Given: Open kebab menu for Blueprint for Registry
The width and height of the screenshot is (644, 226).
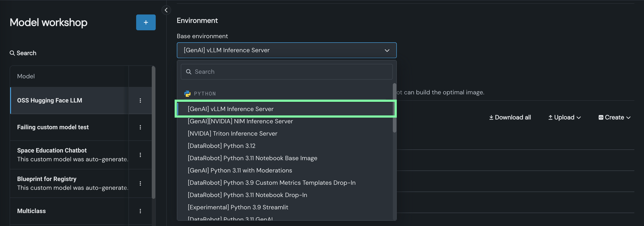Looking at the screenshot, I should (x=140, y=183).
